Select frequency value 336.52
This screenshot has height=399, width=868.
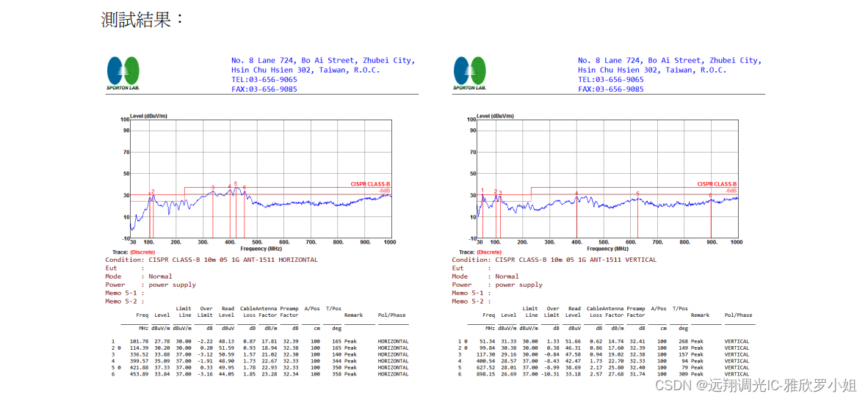click(x=140, y=354)
